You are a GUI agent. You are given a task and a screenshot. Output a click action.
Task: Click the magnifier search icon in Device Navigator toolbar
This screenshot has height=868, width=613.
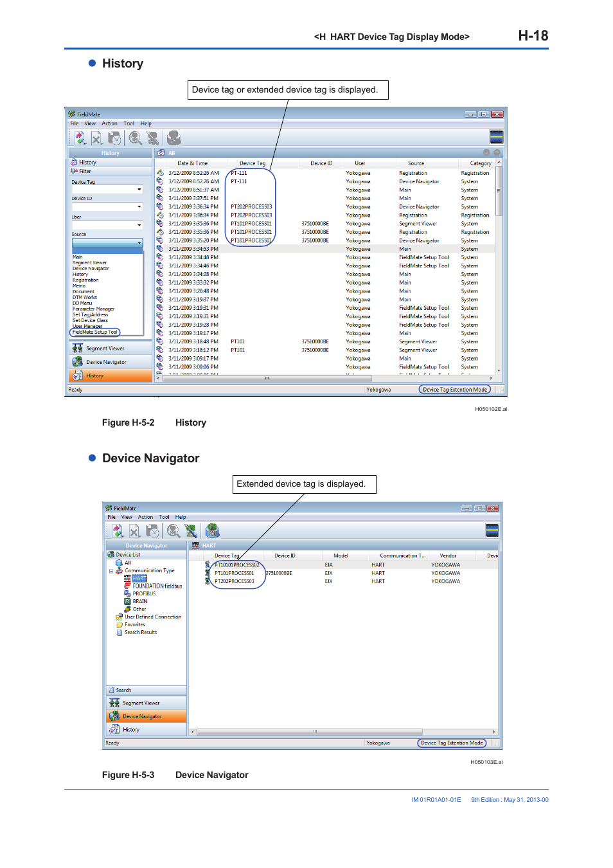click(x=173, y=530)
